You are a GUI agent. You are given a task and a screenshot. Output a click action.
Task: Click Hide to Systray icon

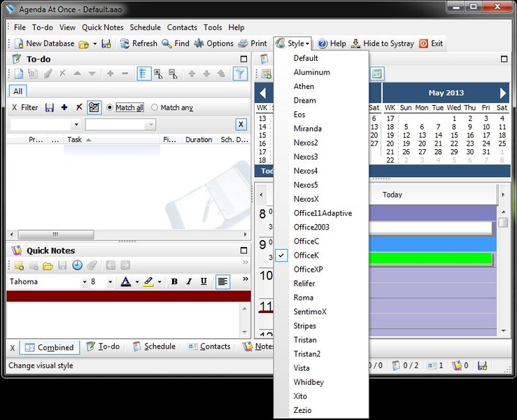point(355,43)
